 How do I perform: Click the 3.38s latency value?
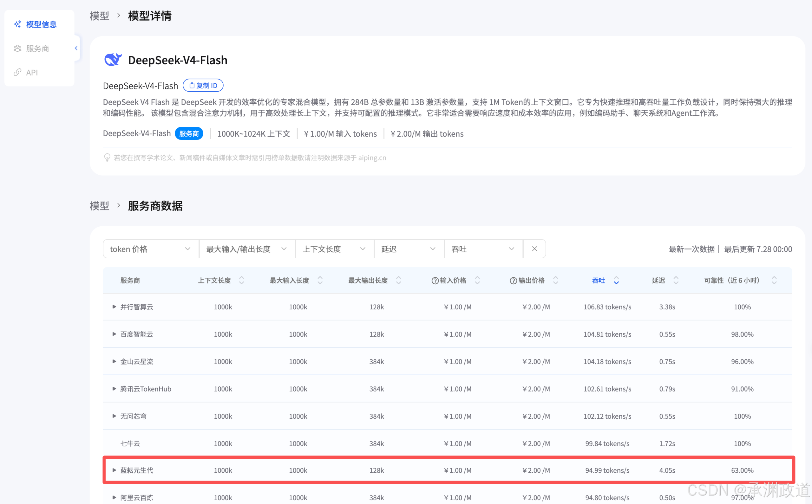coord(667,307)
